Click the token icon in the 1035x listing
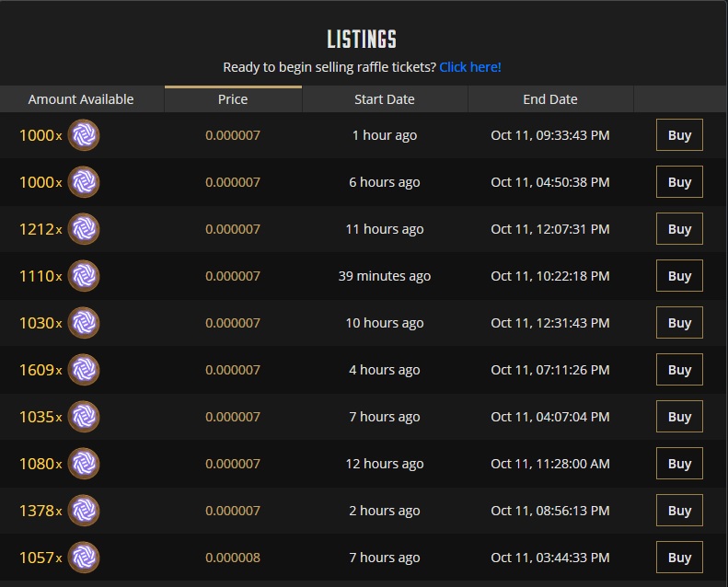This screenshot has width=728, height=587. point(84,417)
